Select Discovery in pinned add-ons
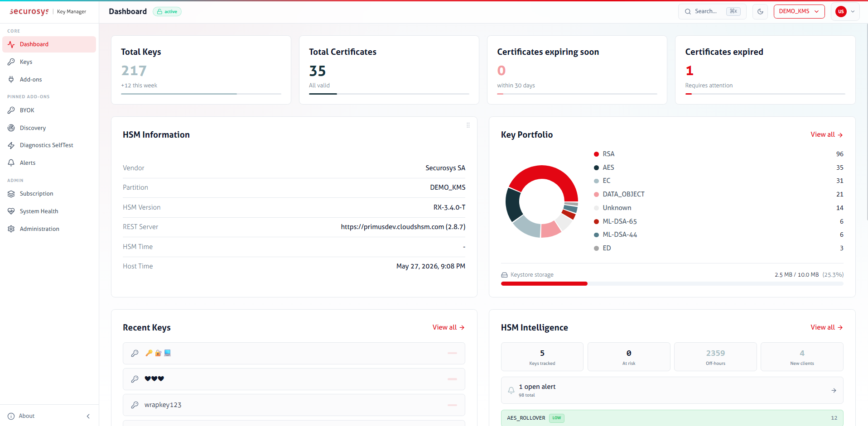This screenshot has width=868, height=426. tap(49, 128)
